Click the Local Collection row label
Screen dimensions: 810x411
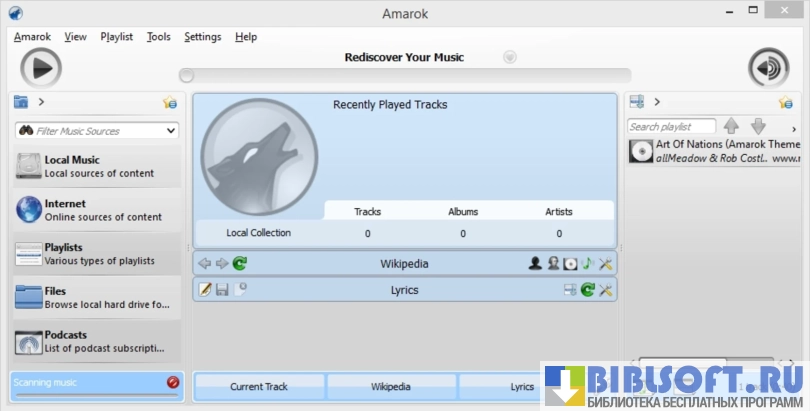[x=258, y=233]
